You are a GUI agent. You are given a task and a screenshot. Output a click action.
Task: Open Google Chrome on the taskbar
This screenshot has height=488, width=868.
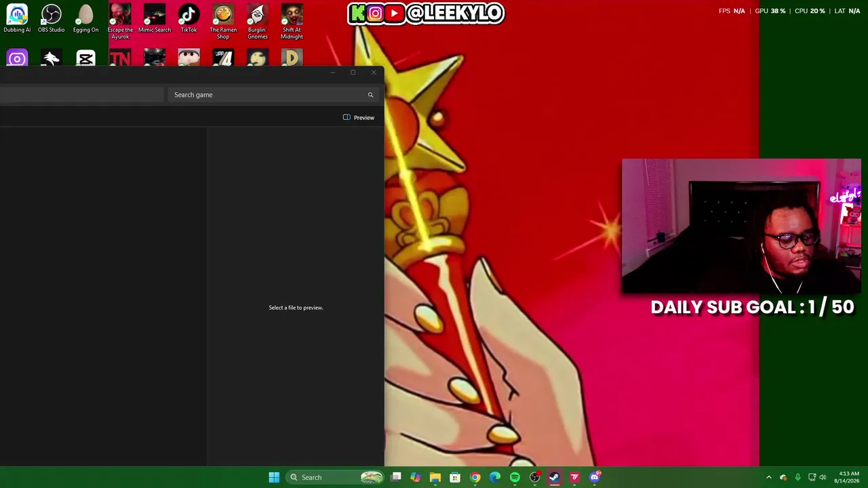475,477
